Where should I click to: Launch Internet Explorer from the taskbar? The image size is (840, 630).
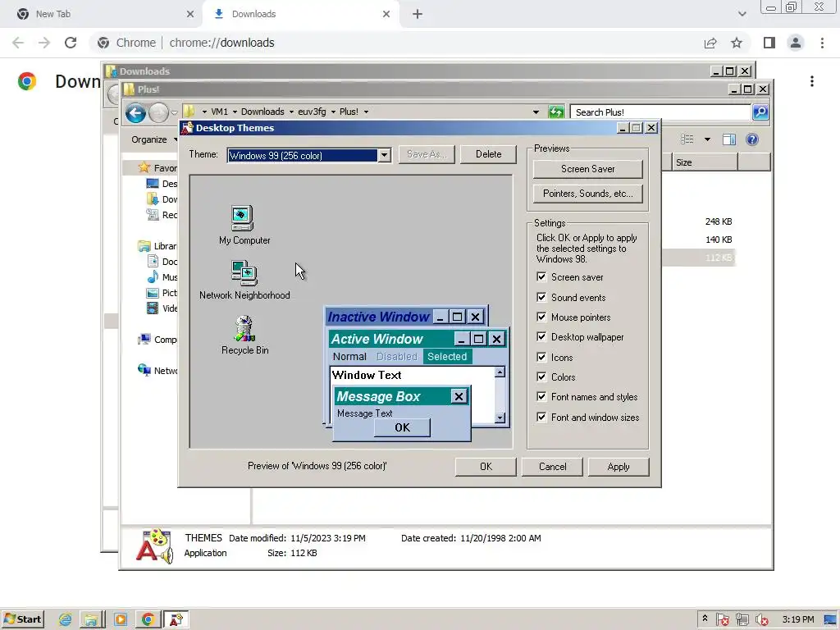[66, 620]
